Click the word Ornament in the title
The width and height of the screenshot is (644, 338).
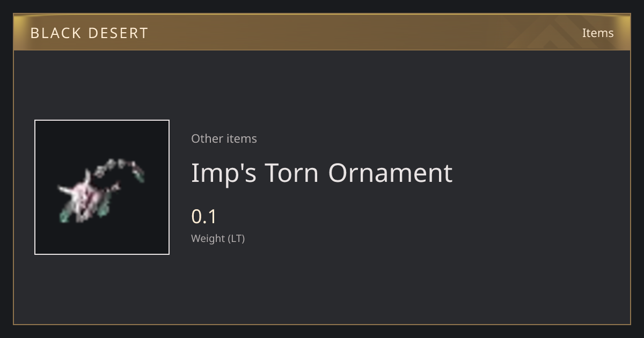click(390, 173)
